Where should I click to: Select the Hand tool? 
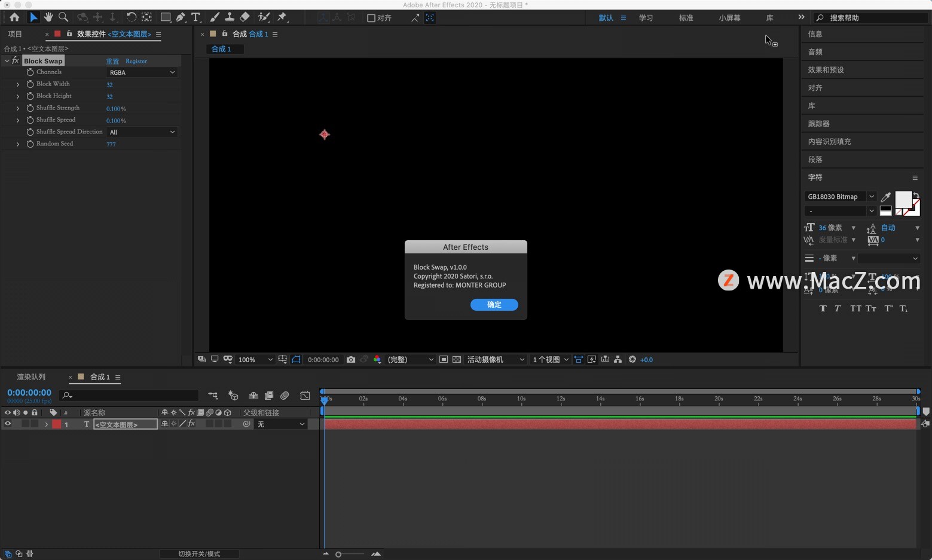click(x=48, y=17)
